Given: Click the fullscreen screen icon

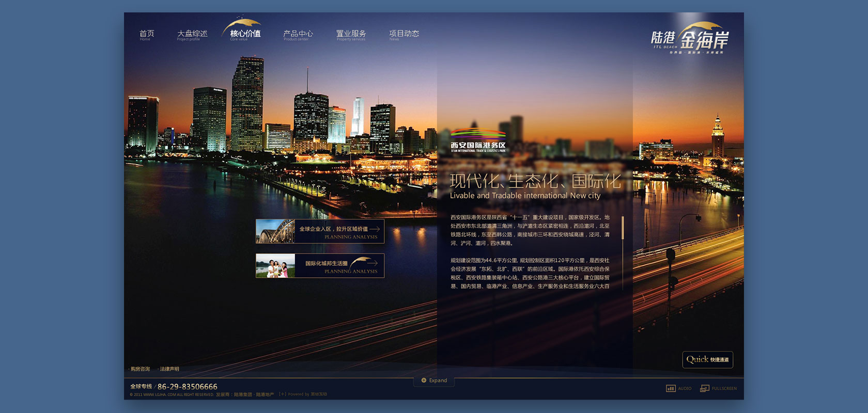Looking at the screenshot, I should pos(704,388).
